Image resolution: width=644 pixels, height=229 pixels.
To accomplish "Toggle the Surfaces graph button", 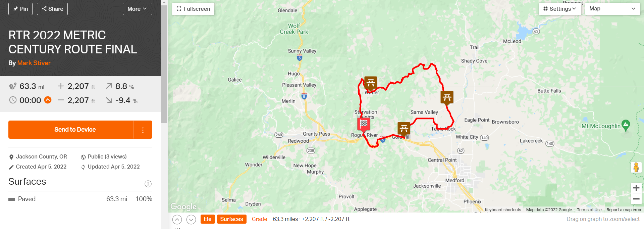I will (x=231, y=219).
